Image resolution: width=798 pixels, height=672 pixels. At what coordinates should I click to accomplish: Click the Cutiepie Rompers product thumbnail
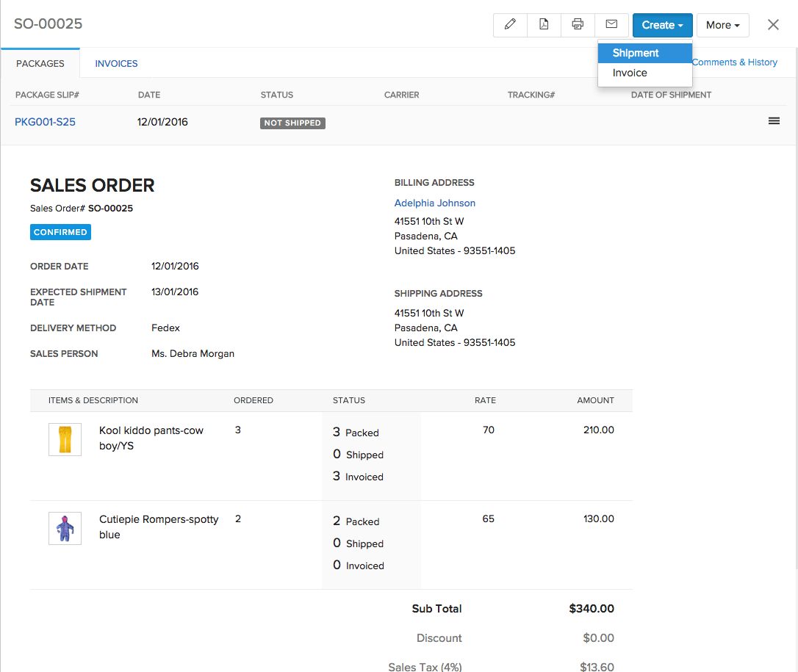[x=65, y=527]
